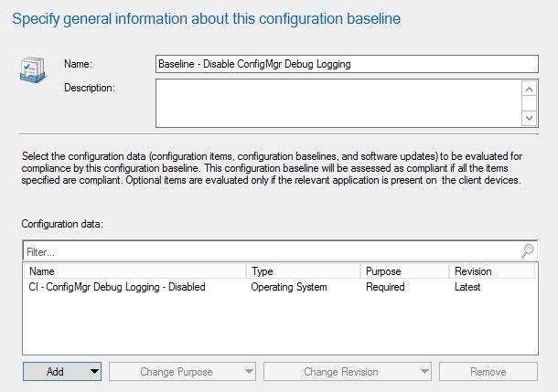Open the Change Revision dropdown

[348, 371]
